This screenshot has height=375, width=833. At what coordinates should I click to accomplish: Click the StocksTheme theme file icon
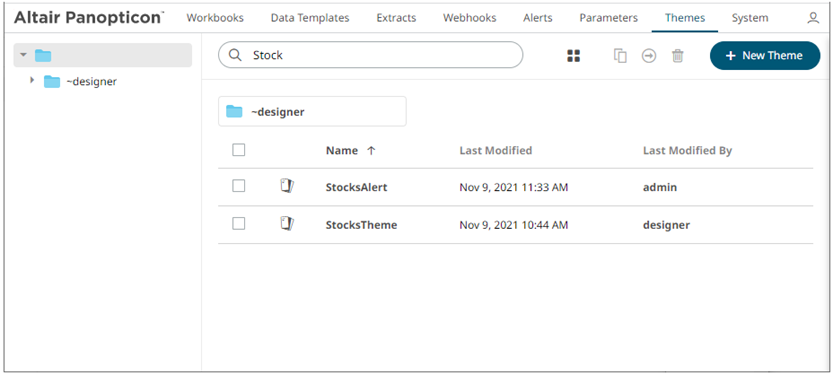[287, 224]
